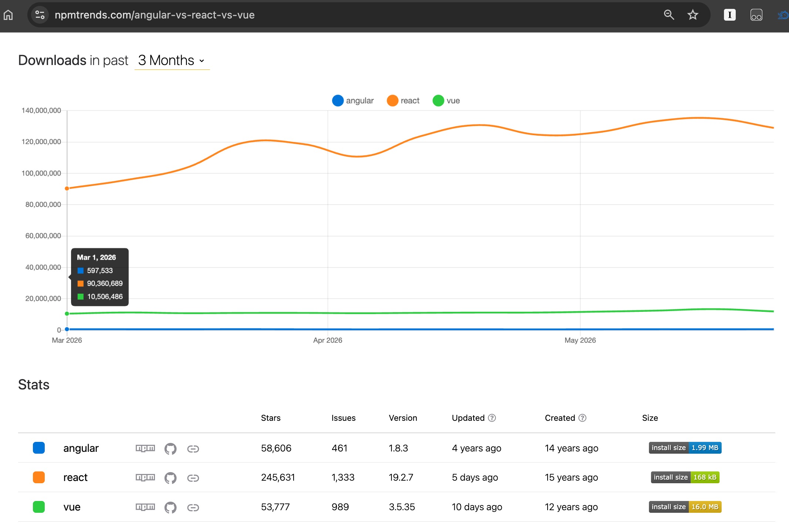The height and width of the screenshot is (532, 789).
Task: Click angular's star count 58,606
Action: tap(276, 448)
